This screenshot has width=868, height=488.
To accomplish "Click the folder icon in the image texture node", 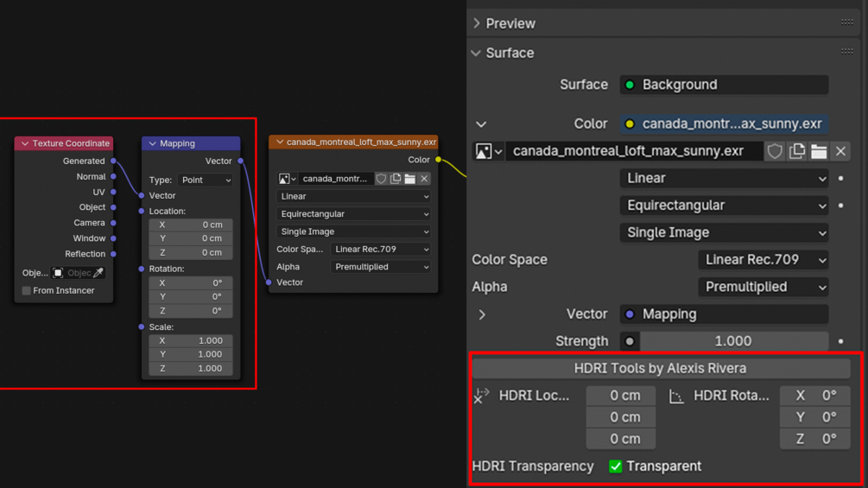I will click(x=410, y=179).
